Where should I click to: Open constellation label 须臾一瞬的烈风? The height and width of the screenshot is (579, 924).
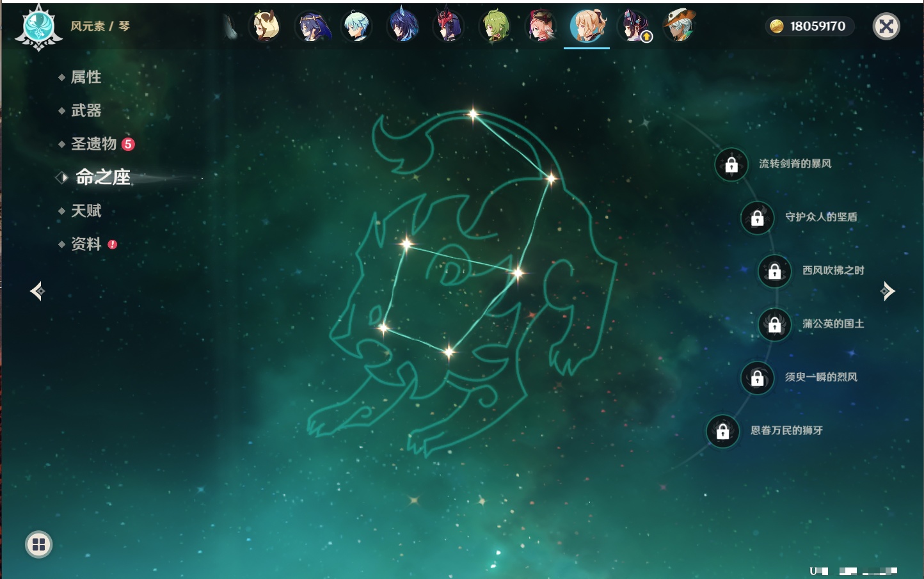point(822,377)
